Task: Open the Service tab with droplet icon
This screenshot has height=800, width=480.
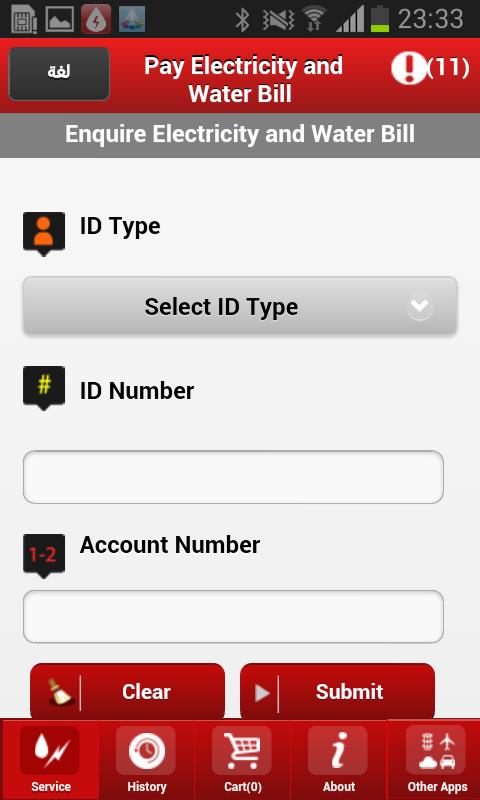Action: coord(50,759)
